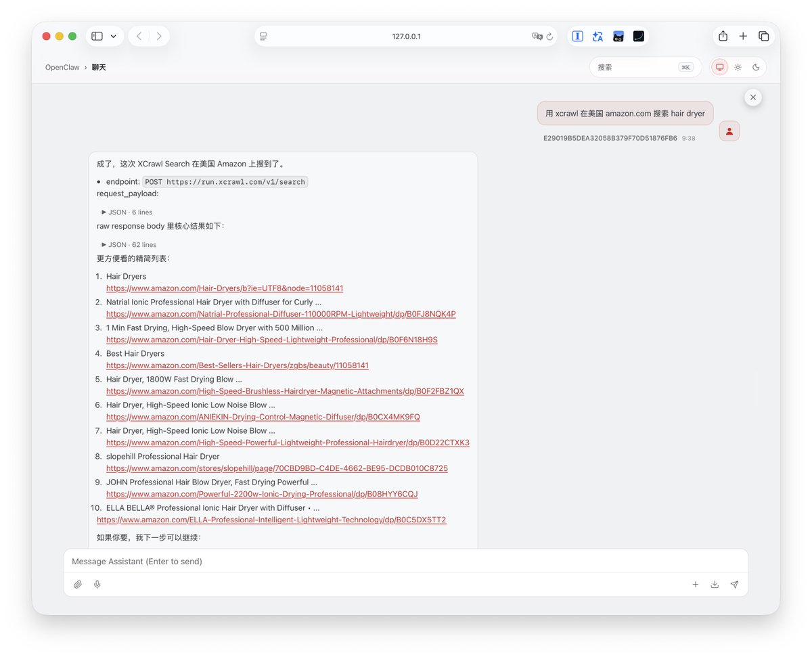Screen dimensions: 812x657
Task: Open the Natrial-Professional-Diffuser Amazon link
Action: [x=281, y=314]
